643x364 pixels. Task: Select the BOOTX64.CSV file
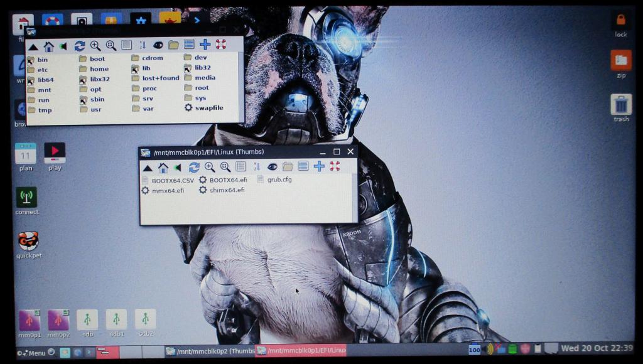tap(168, 180)
